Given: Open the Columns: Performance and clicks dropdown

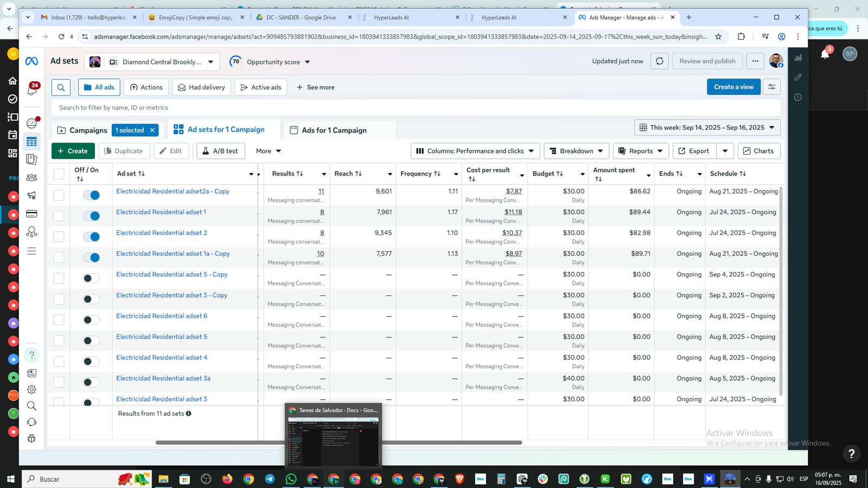Looking at the screenshot, I should (475, 151).
